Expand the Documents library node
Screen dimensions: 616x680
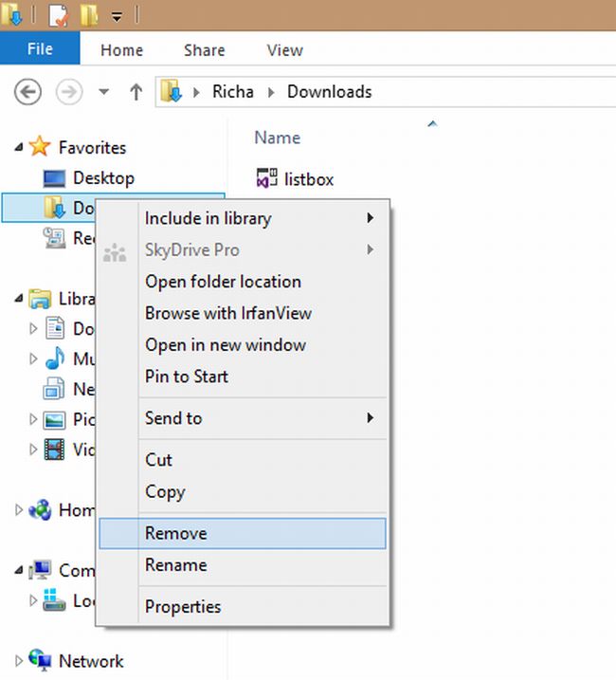pos(33,329)
